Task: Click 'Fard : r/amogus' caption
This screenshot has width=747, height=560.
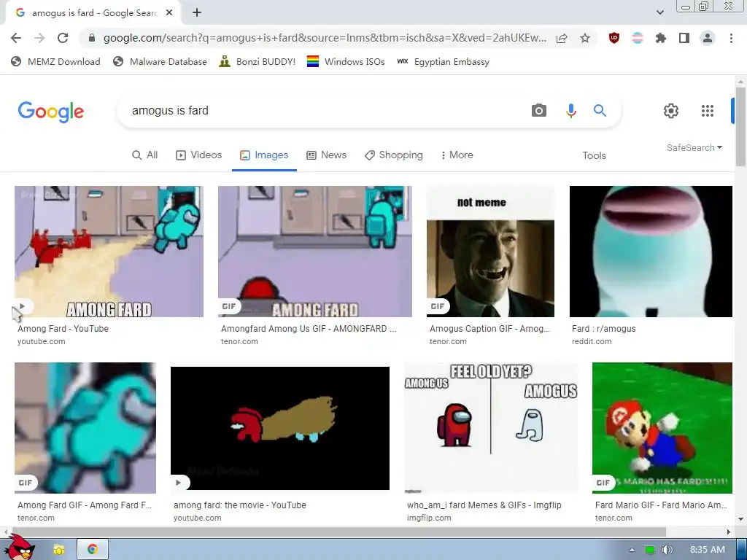Action: click(603, 329)
